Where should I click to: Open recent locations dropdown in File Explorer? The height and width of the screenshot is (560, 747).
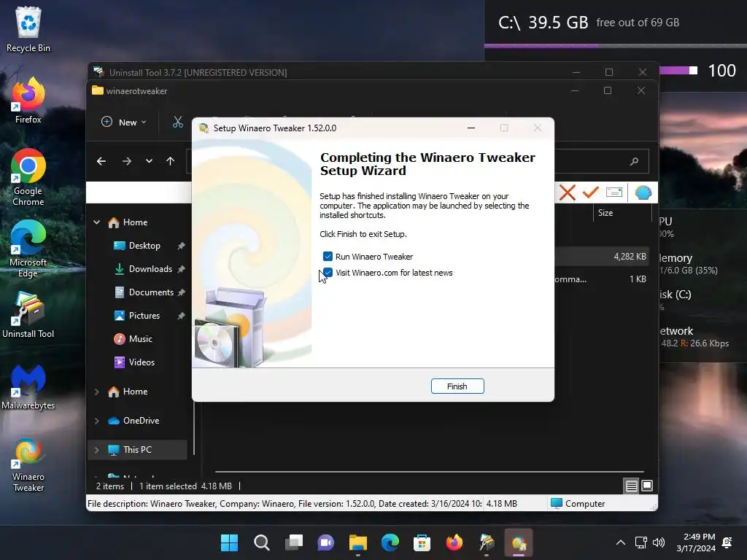(x=149, y=161)
